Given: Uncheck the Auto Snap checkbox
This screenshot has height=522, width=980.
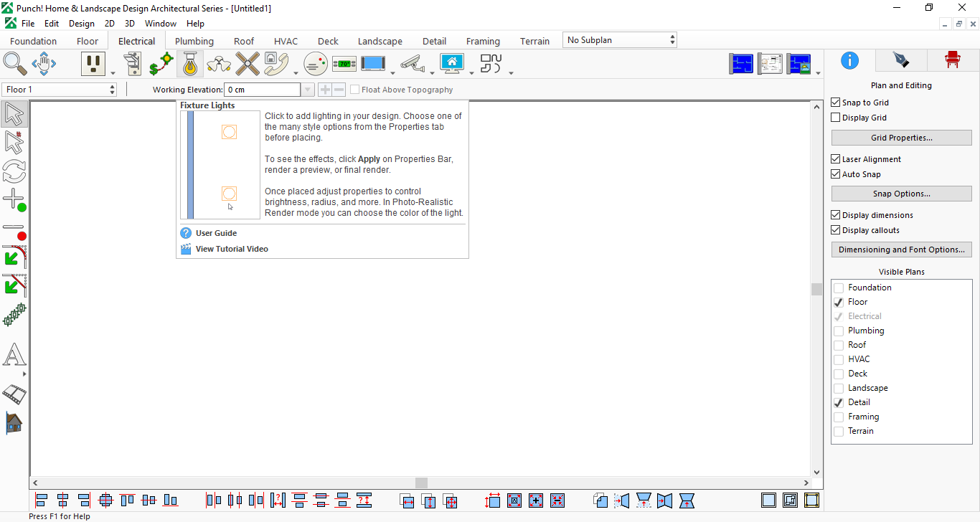Looking at the screenshot, I should click(x=835, y=174).
